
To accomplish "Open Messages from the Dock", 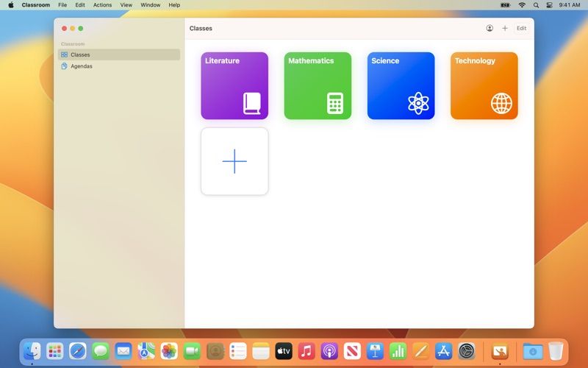I will click(101, 352).
